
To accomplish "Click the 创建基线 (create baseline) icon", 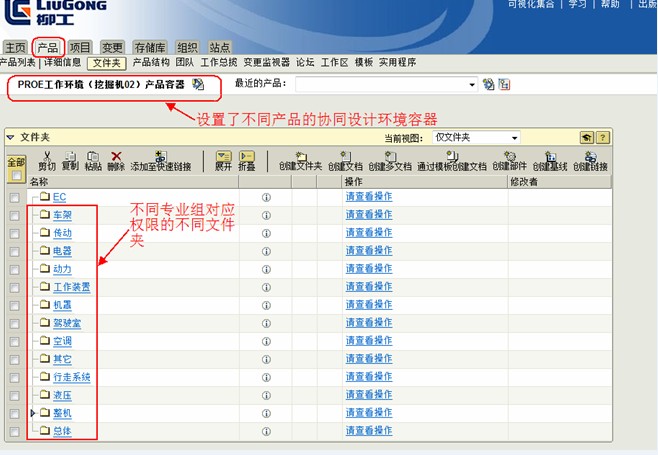I will click(x=552, y=157).
